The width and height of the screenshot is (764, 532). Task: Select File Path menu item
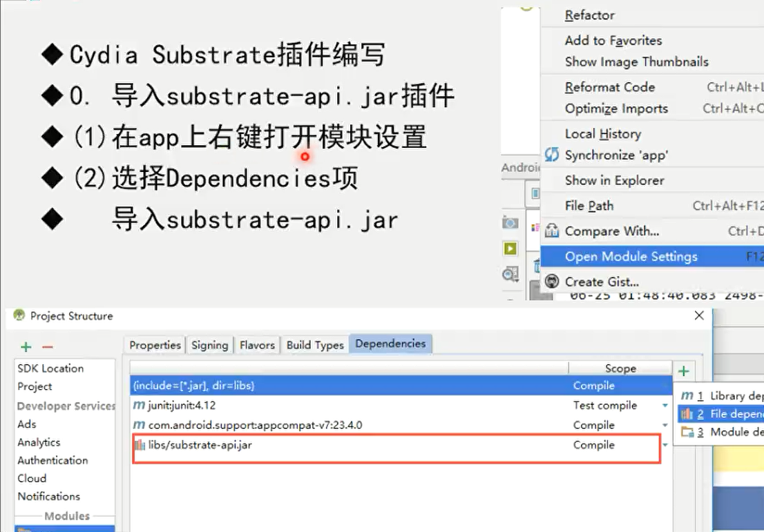point(652,206)
